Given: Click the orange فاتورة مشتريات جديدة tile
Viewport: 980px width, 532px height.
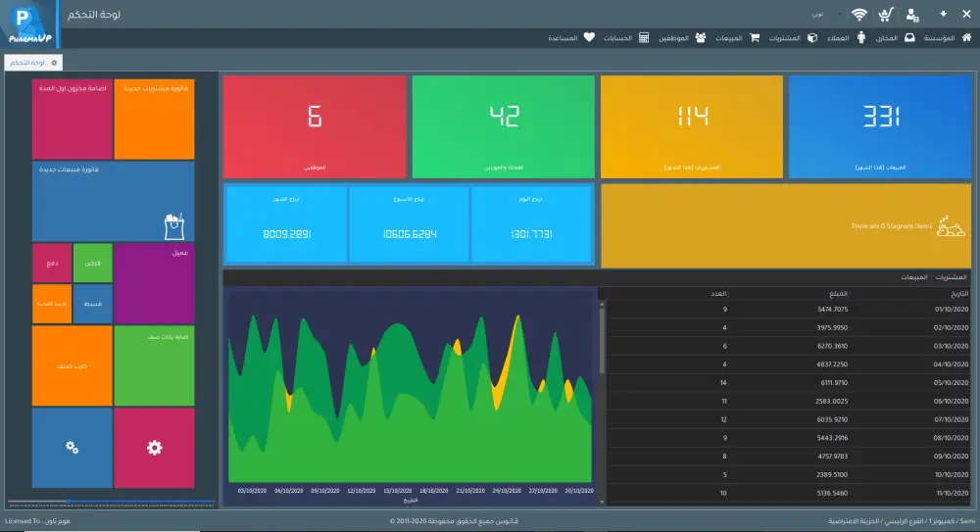Looking at the screenshot, I should pos(155,119).
